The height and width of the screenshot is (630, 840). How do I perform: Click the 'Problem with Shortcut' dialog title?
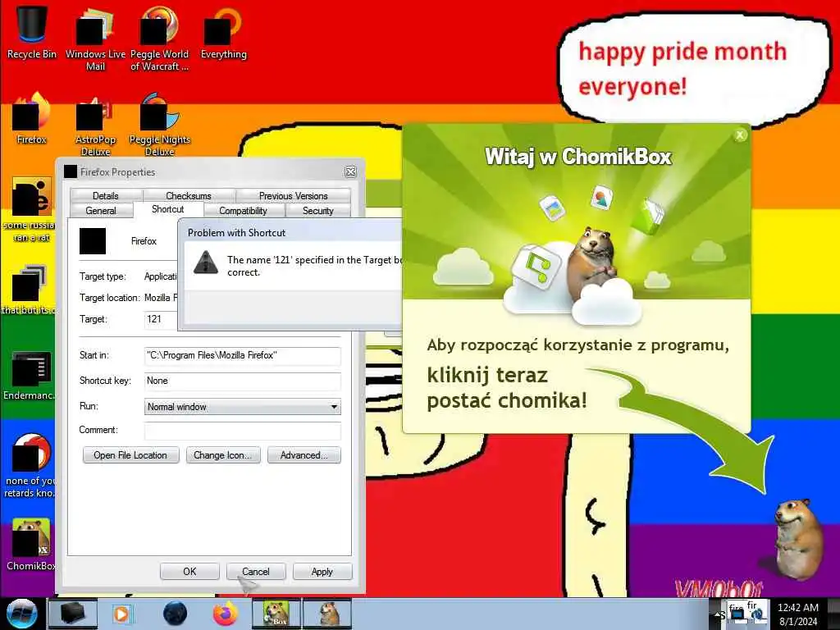click(x=236, y=232)
